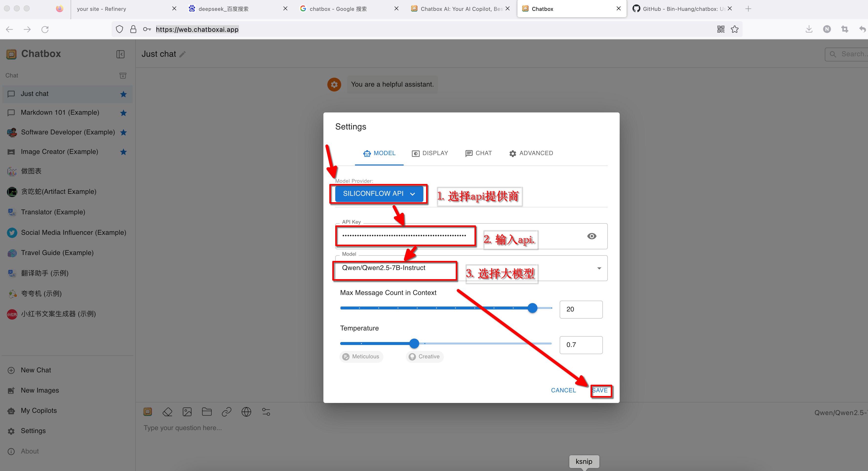This screenshot has width=868, height=471.
Task: Switch to the DISPLAY tab
Action: point(430,153)
